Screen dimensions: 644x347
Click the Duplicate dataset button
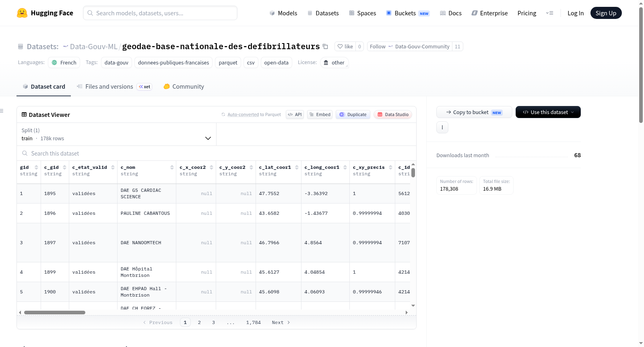point(353,114)
